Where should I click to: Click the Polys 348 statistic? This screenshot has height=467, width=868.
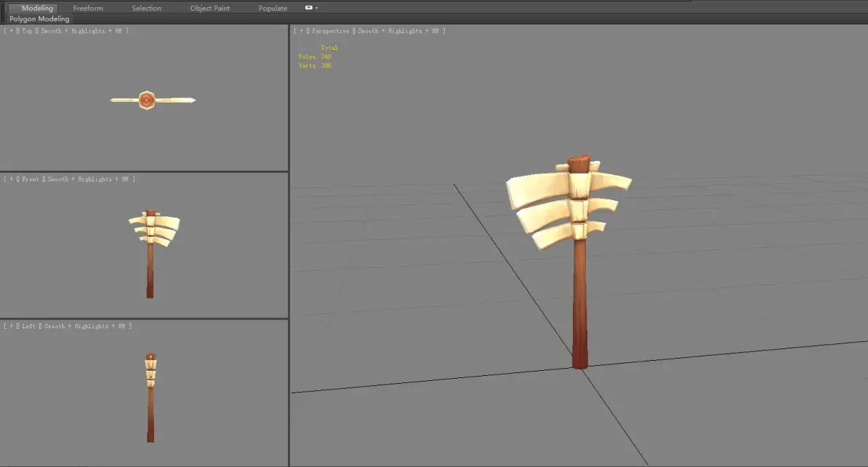315,56
